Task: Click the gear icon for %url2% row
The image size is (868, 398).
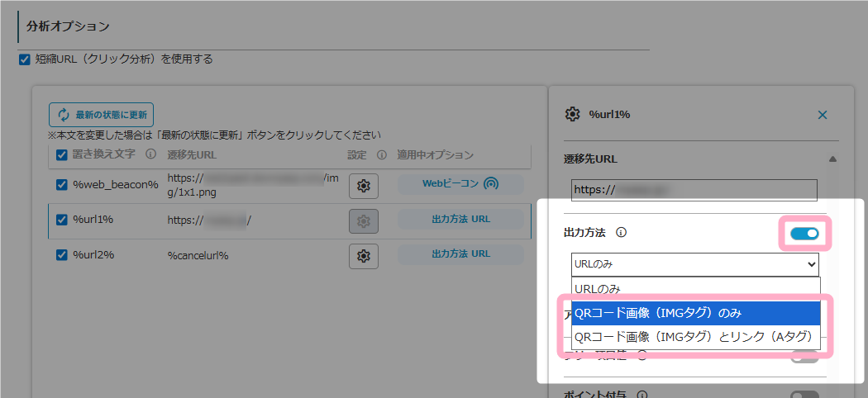Action: coord(363,256)
